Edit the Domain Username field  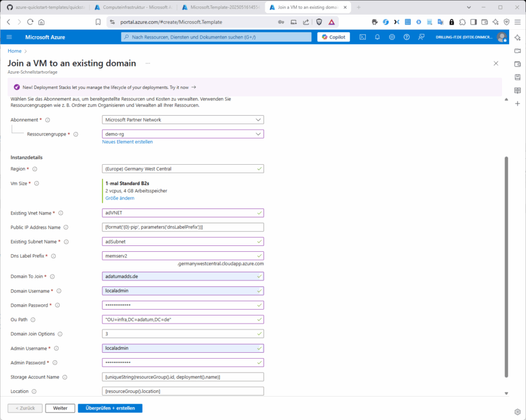pyautogui.click(x=183, y=291)
